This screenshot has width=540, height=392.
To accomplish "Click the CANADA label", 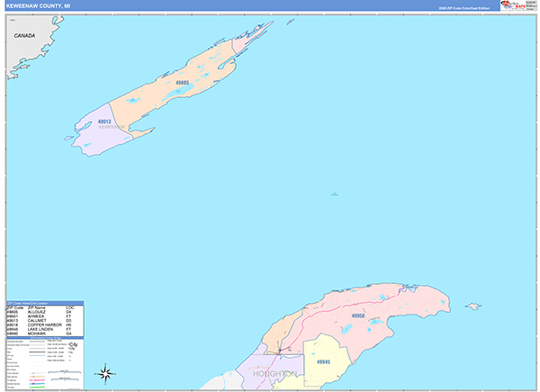I will pos(24,35).
